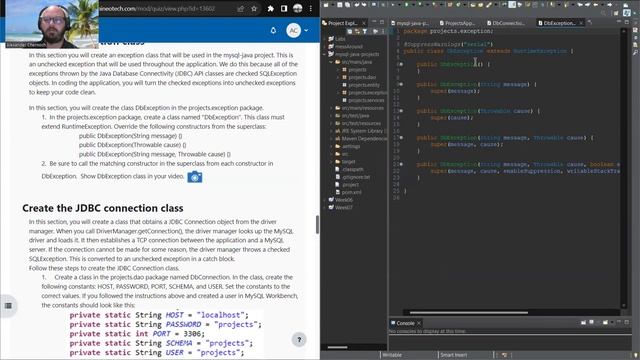Click the Save icon in Eclipse toolbar

(340, 4)
